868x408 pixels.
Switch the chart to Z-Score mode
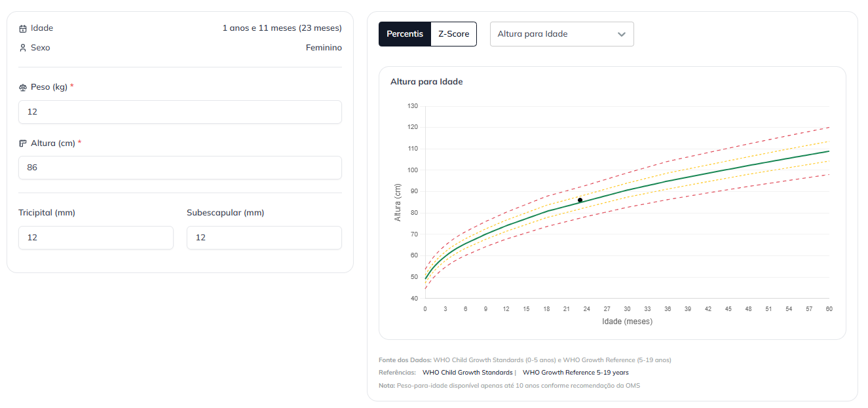(453, 34)
